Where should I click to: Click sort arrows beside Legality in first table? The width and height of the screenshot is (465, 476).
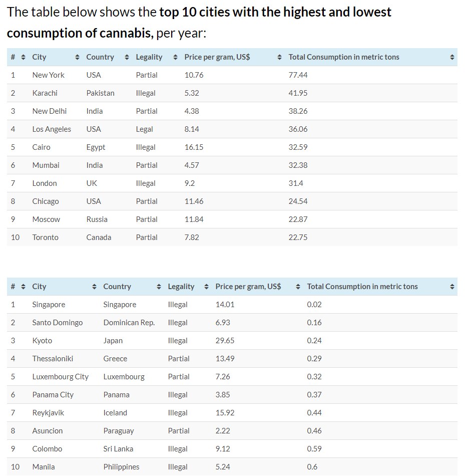coord(175,57)
